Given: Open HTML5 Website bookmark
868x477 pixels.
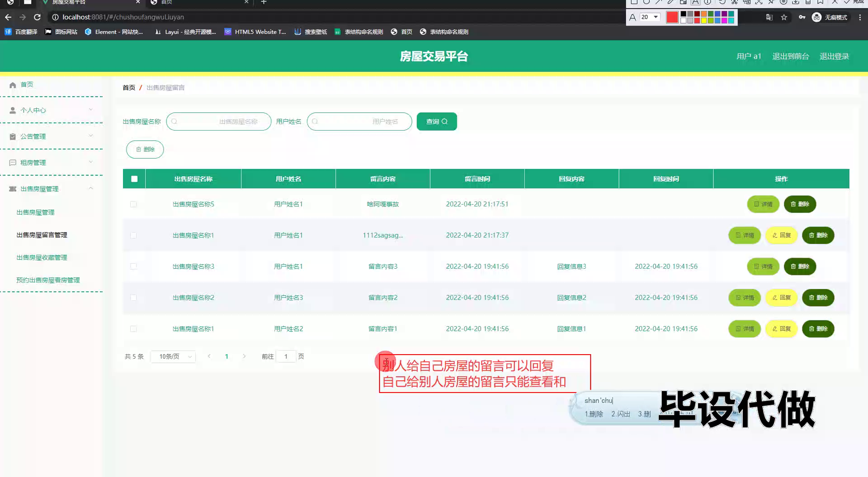Looking at the screenshot, I should [x=255, y=32].
